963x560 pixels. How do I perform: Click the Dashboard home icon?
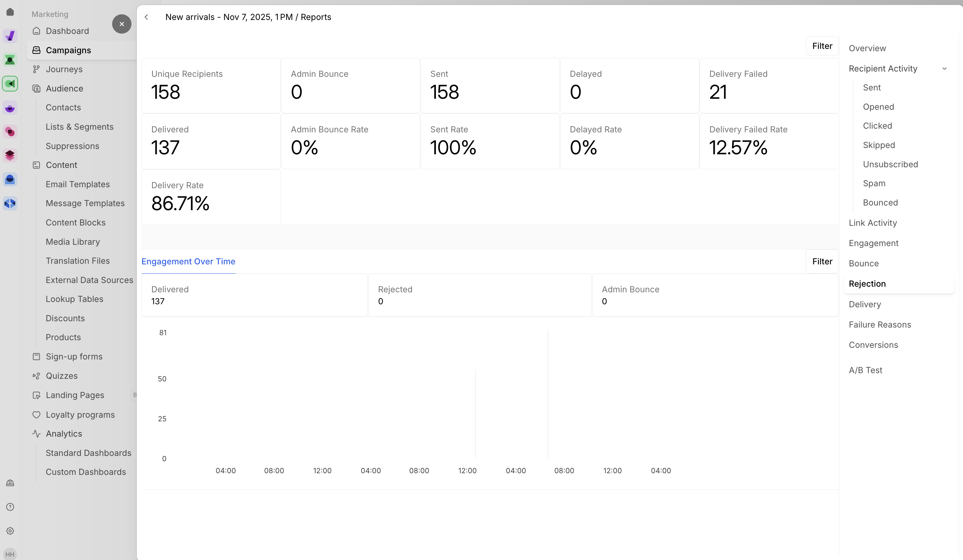(36, 31)
